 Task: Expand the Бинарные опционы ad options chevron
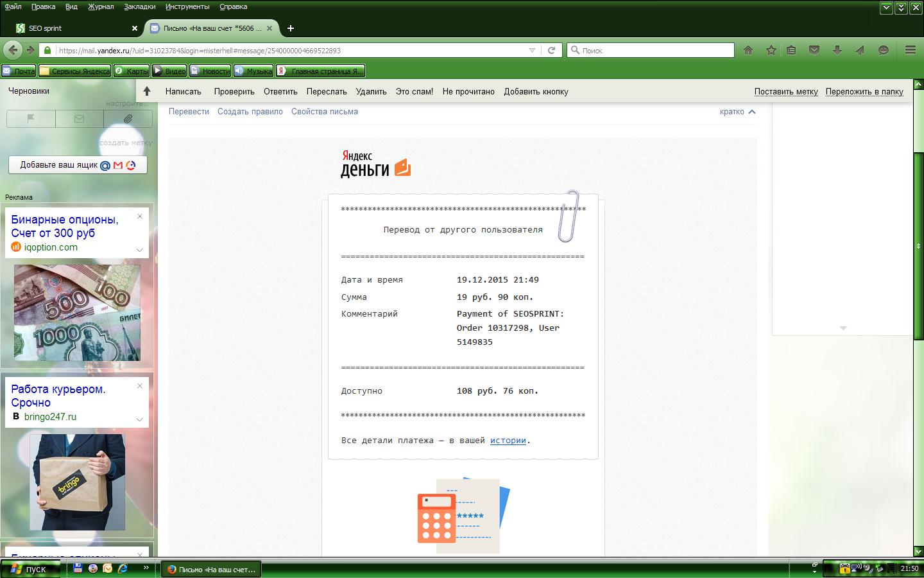click(x=139, y=250)
